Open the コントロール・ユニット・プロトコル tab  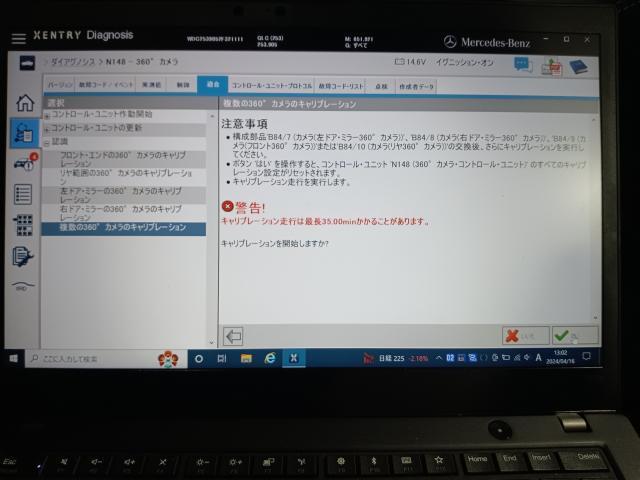pos(271,86)
